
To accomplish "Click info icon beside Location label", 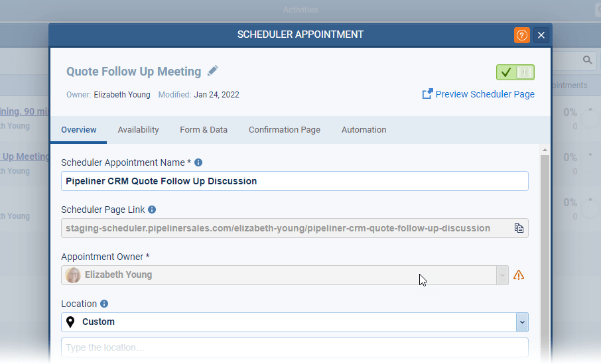I will tap(104, 304).
